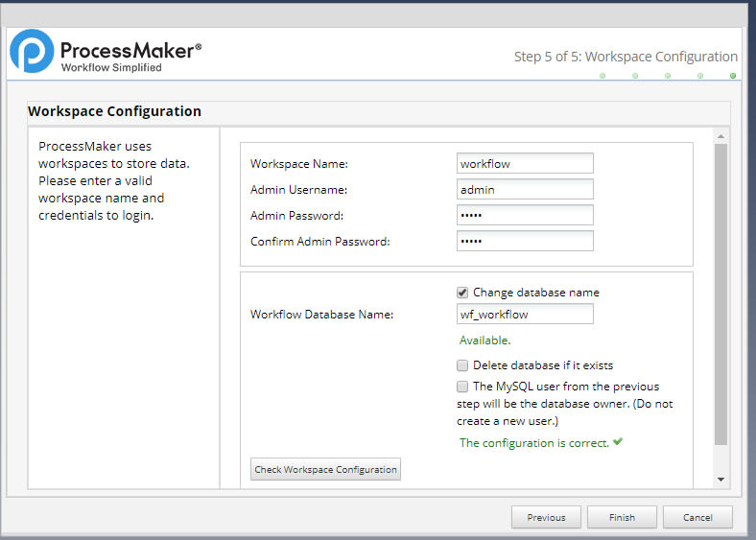The height and width of the screenshot is (540, 756).
Task: Cancel the installation wizard
Action: 697,517
